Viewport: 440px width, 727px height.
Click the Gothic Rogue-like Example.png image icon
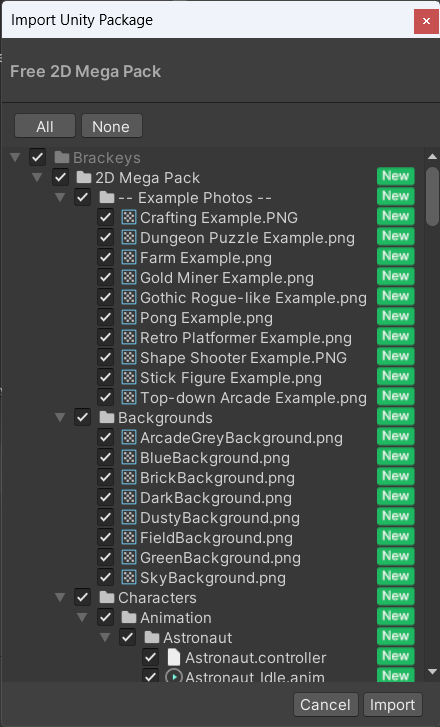(128, 297)
